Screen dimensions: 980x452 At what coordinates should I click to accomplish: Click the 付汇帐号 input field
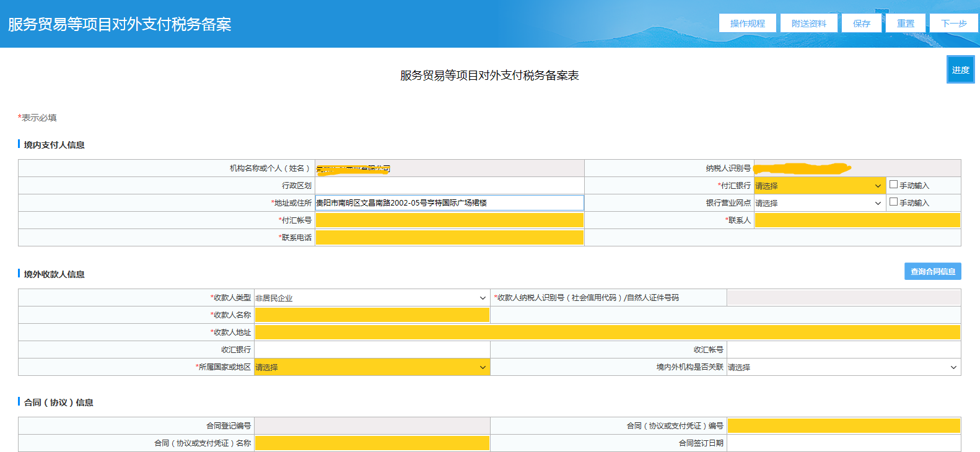coord(449,220)
